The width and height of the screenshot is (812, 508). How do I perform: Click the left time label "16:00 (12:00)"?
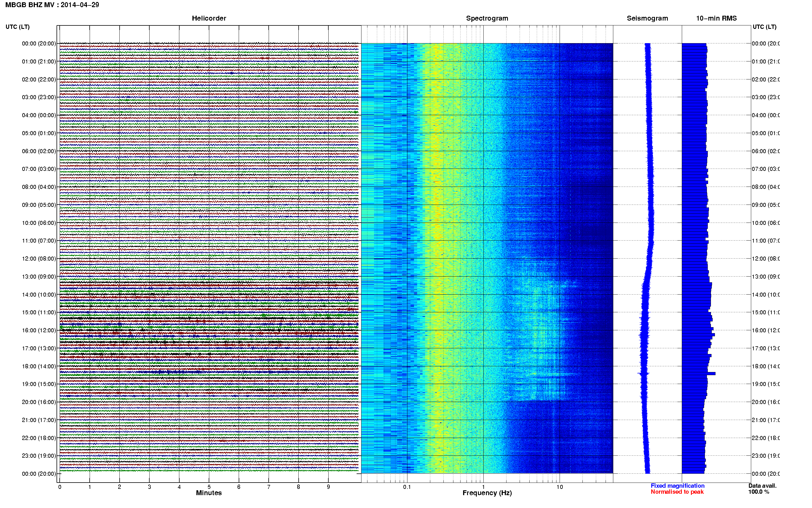pos(39,330)
